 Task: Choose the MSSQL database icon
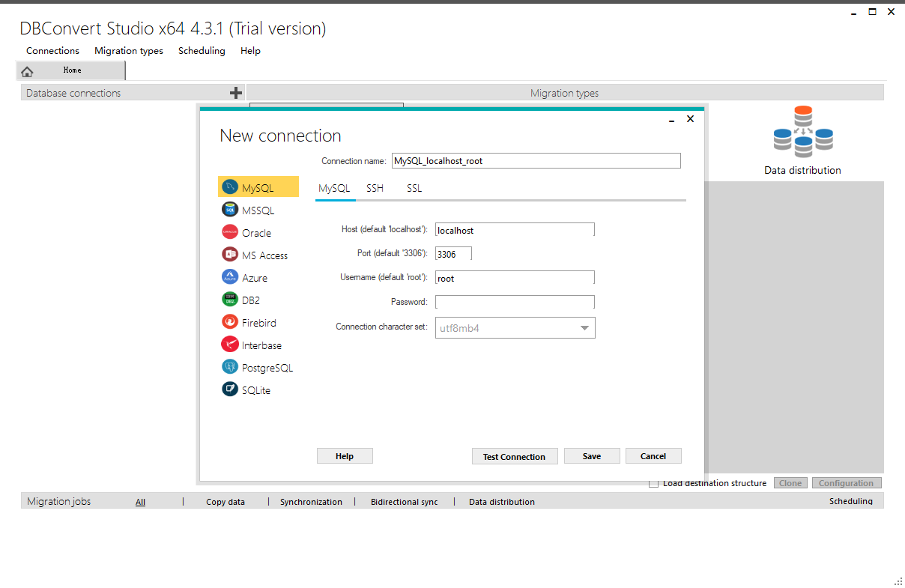(230, 210)
